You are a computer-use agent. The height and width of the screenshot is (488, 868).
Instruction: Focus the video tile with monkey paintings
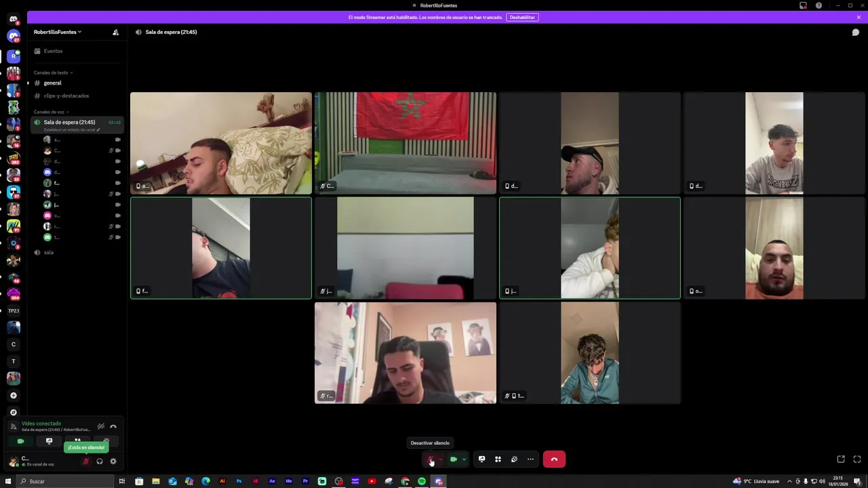(x=406, y=352)
